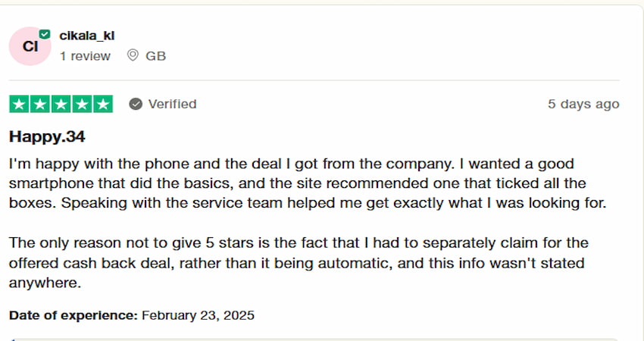Click the date February 23, 2025
644x341 pixels.
198,315
